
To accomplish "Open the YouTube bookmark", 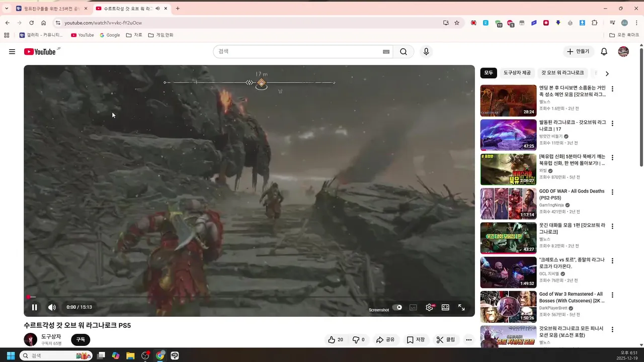I will 83,35.
